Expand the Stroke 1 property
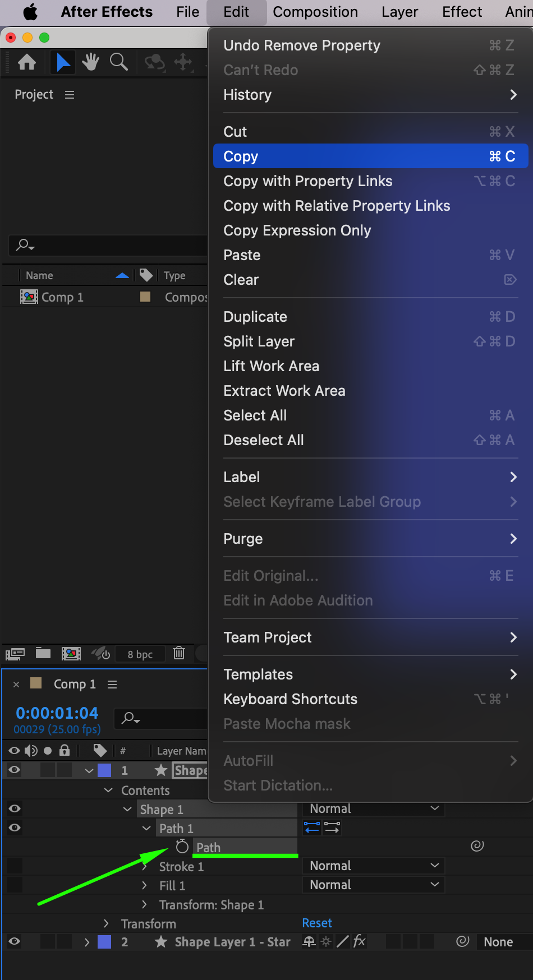 [145, 867]
